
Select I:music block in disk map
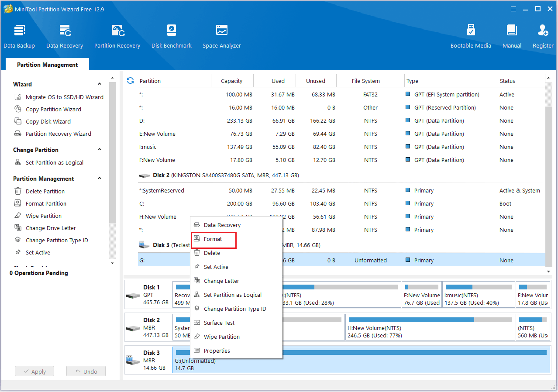479,295
